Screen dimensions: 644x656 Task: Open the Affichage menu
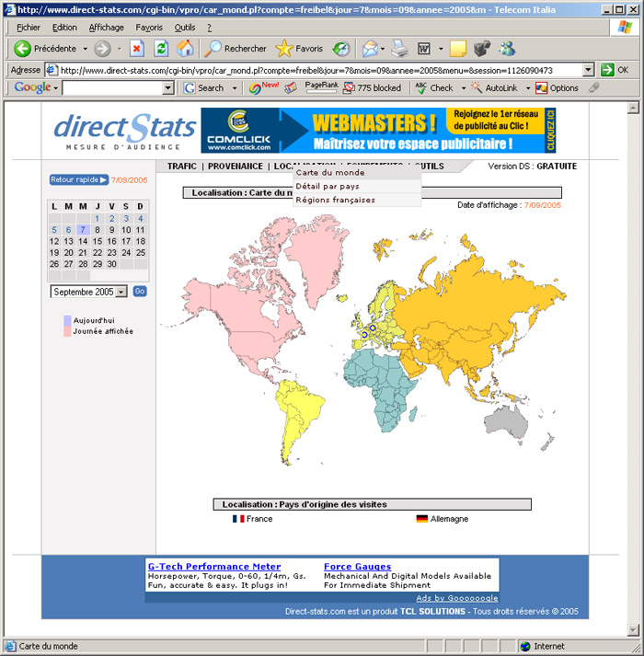106,28
